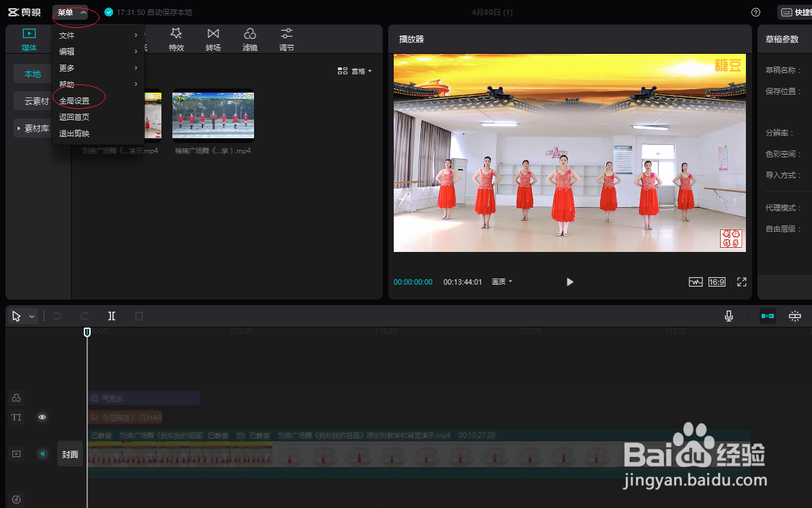Open the 编辑 submenu

98,51
